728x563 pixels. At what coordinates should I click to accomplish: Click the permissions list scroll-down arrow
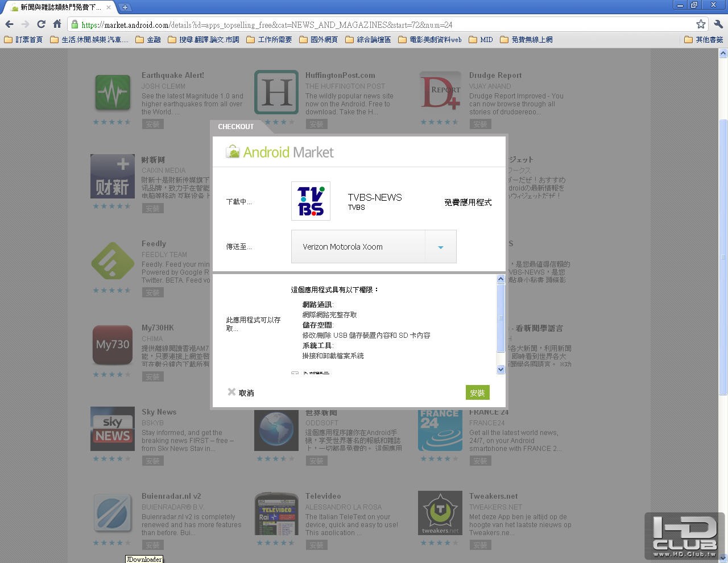coord(500,369)
